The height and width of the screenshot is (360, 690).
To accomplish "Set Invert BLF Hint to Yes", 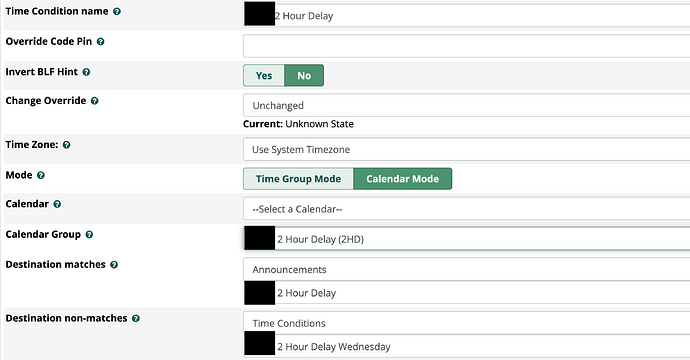I will (x=264, y=76).
